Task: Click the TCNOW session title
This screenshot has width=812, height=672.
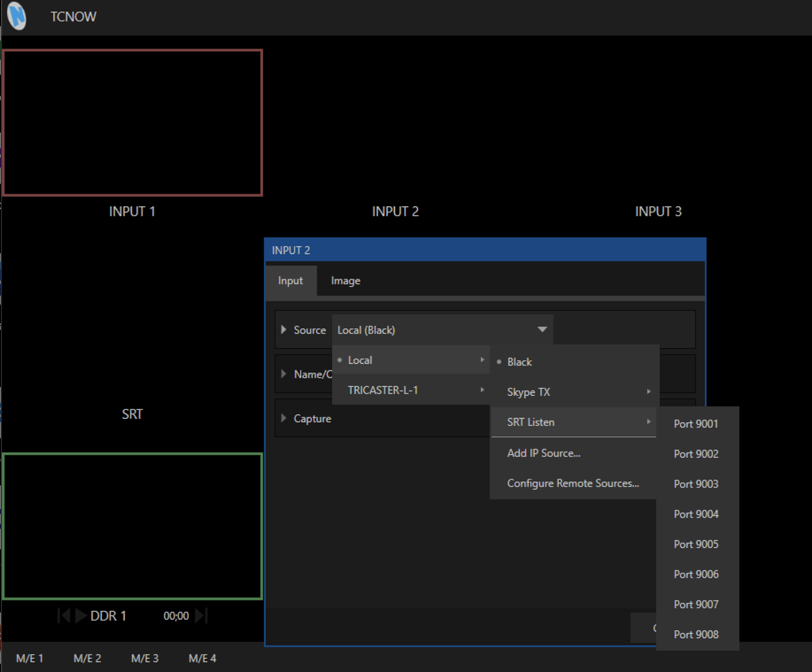Action: point(73,16)
